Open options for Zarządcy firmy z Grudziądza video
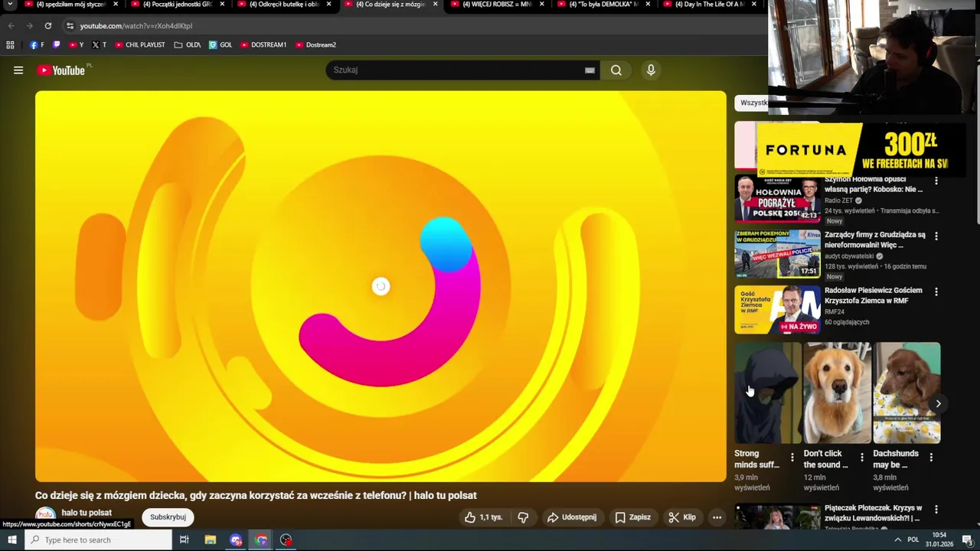 coord(936,236)
